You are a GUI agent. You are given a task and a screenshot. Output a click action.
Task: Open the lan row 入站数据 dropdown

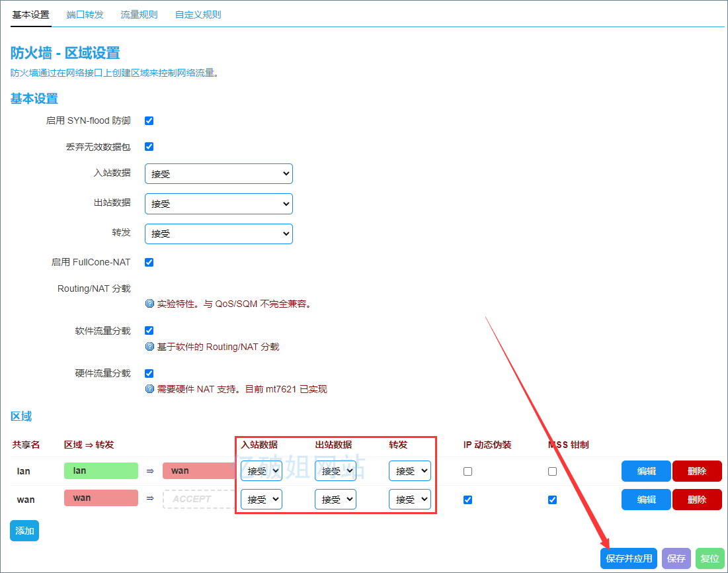[261, 471]
